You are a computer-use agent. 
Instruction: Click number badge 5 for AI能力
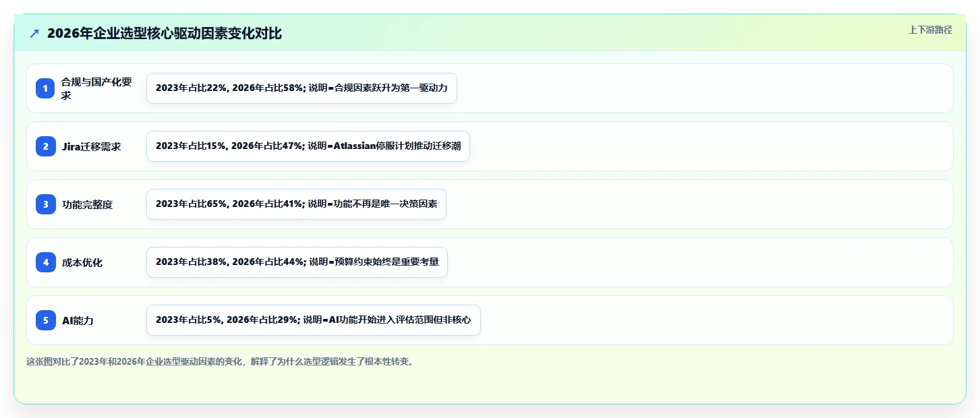[46, 320]
